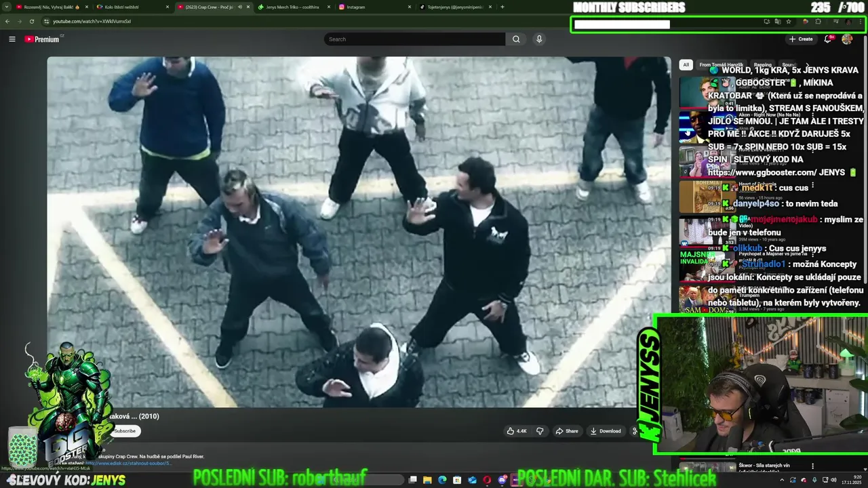Go to the YouTube Premium home logo
This screenshot has height=488, width=868.
(42, 39)
